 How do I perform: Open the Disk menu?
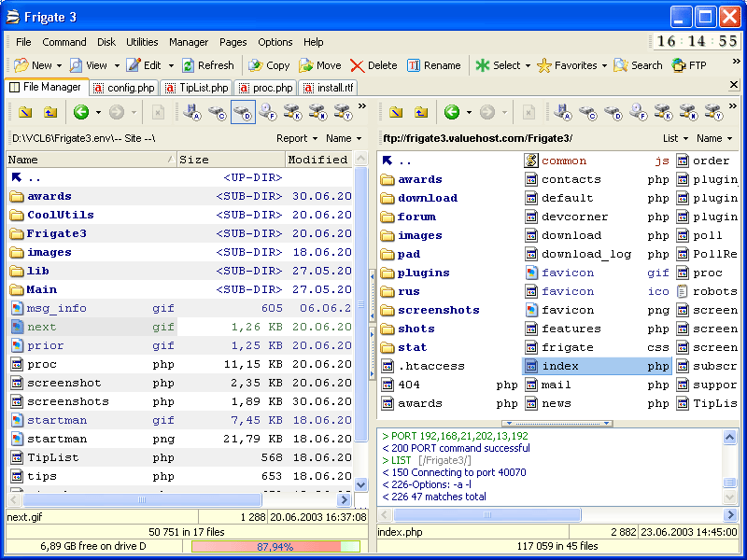point(106,42)
